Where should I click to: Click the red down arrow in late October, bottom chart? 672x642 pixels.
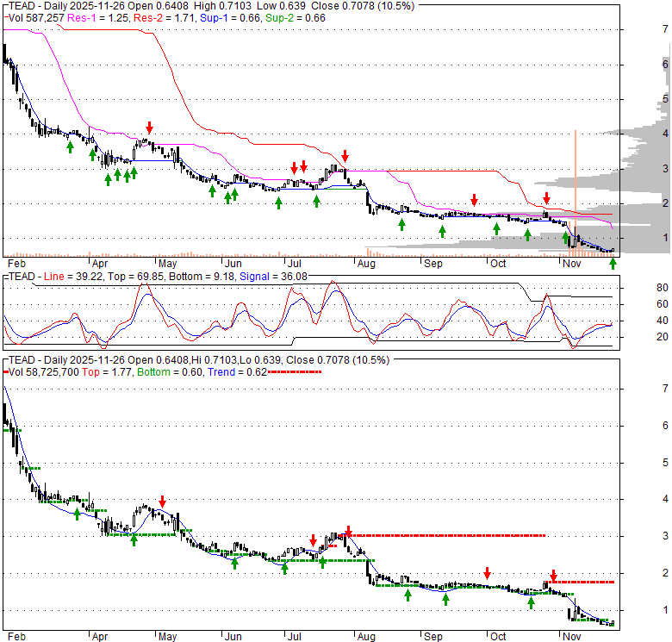coord(553,575)
